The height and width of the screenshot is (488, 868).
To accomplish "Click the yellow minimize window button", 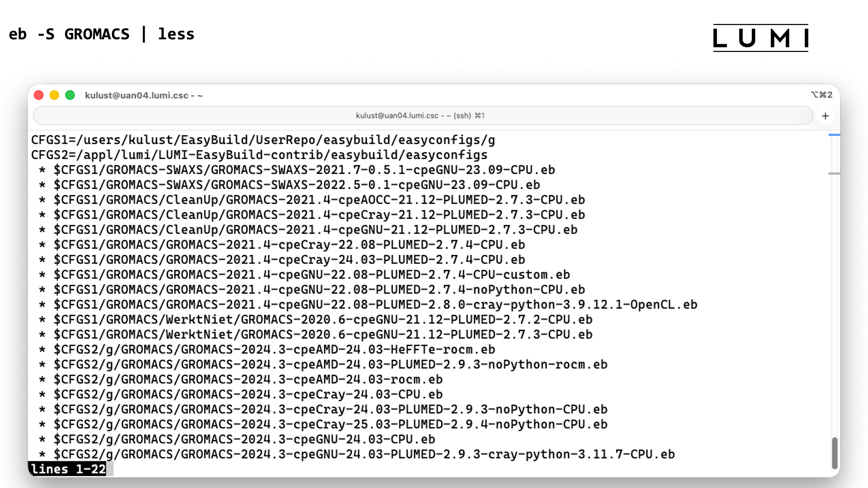I will pyautogui.click(x=54, y=95).
